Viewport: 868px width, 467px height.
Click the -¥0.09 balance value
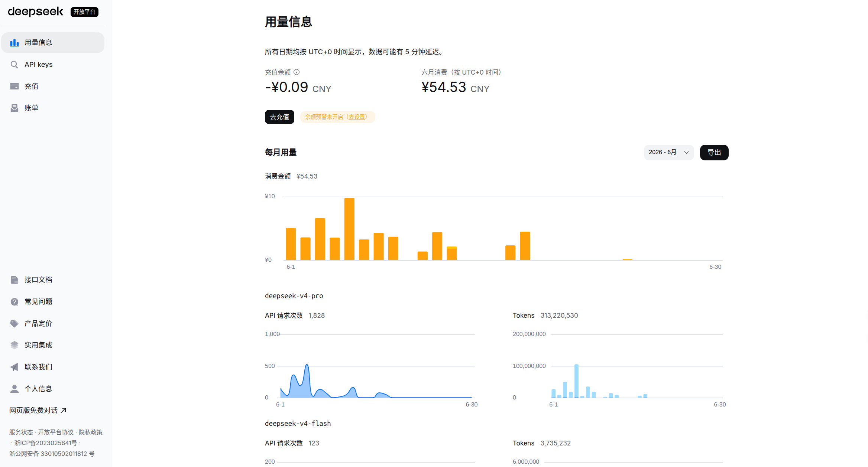click(x=286, y=87)
